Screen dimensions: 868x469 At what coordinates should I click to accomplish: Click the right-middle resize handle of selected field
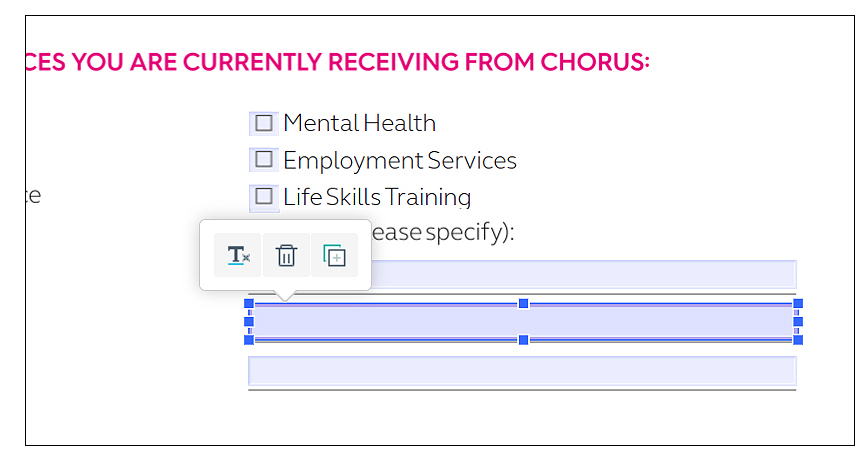(798, 322)
